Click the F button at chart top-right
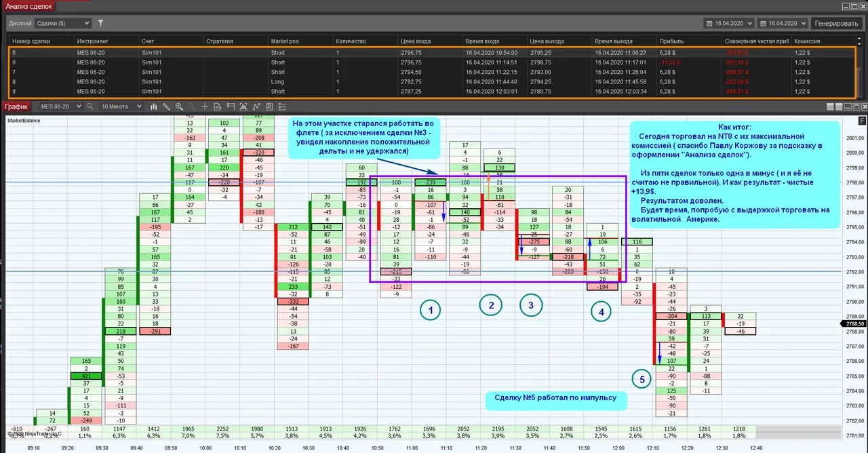868x453 pixels. coord(861,122)
